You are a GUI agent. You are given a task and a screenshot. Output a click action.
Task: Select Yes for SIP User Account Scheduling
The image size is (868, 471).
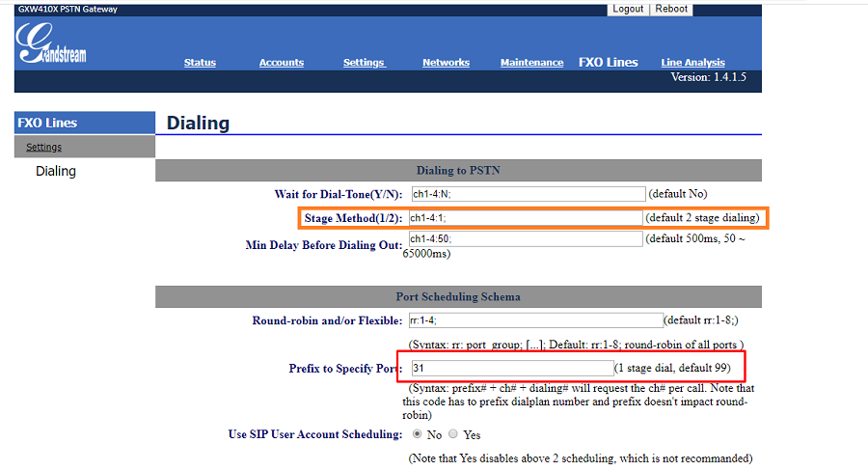tap(455, 434)
